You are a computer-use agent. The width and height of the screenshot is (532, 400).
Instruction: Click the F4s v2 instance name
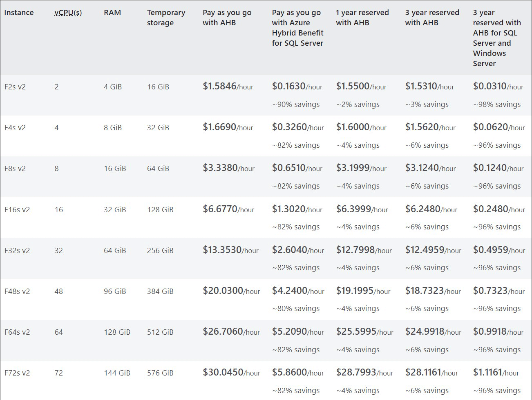point(15,128)
